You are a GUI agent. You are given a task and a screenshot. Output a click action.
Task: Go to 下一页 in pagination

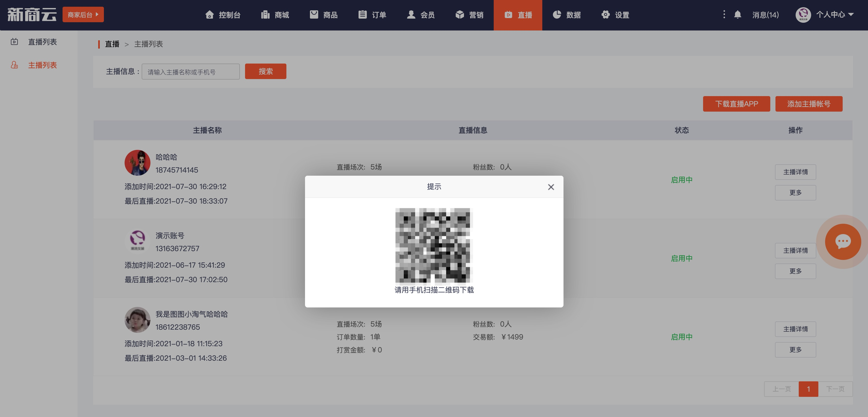click(835, 389)
